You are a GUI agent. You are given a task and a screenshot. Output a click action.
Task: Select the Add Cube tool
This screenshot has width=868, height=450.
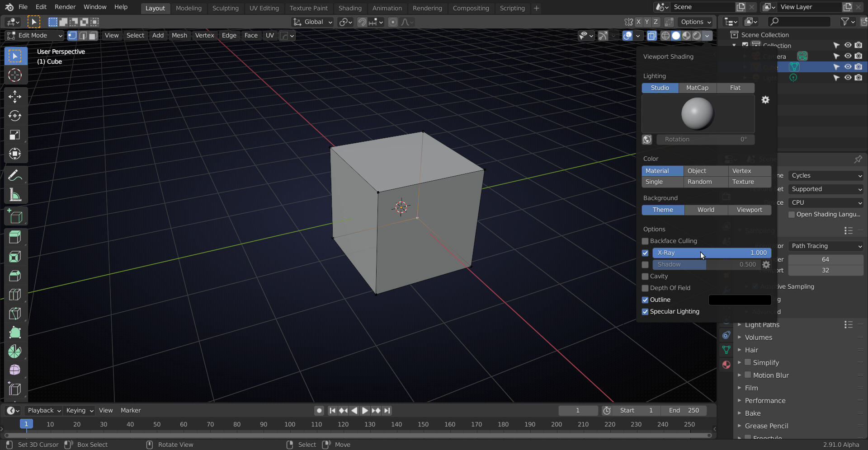click(15, 216)
